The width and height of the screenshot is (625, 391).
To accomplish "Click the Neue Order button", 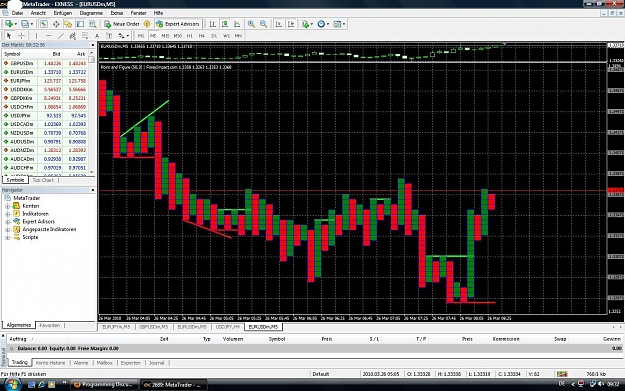I will click(122, 24).
